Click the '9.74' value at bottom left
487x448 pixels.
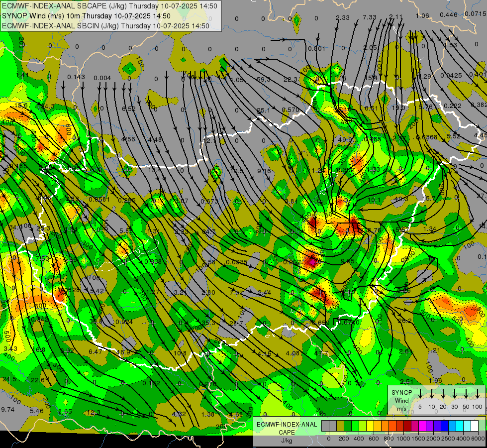(8, 410)
